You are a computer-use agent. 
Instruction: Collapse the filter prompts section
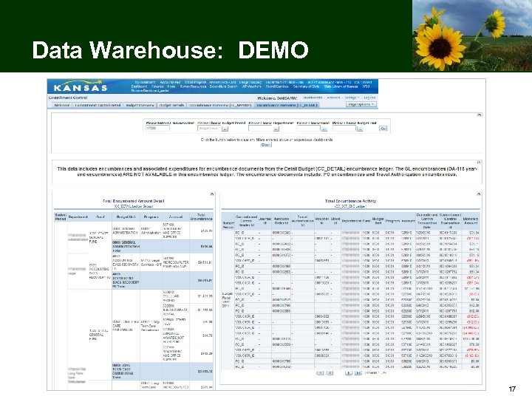479,115
